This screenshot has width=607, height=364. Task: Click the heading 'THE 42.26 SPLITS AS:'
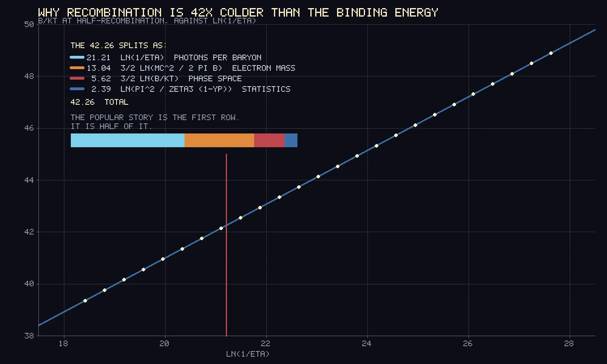tap(119, 45)
